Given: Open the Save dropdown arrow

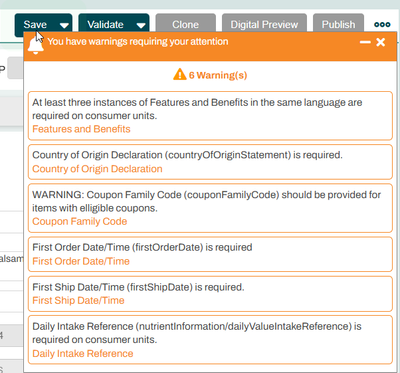Looking at the screenshot, I should (x=65, y=25).
